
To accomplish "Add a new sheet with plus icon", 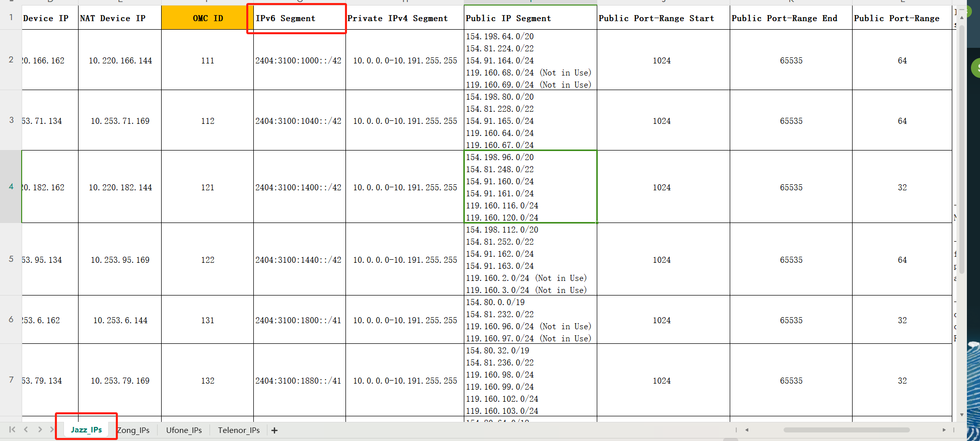I will coord(274,430).
